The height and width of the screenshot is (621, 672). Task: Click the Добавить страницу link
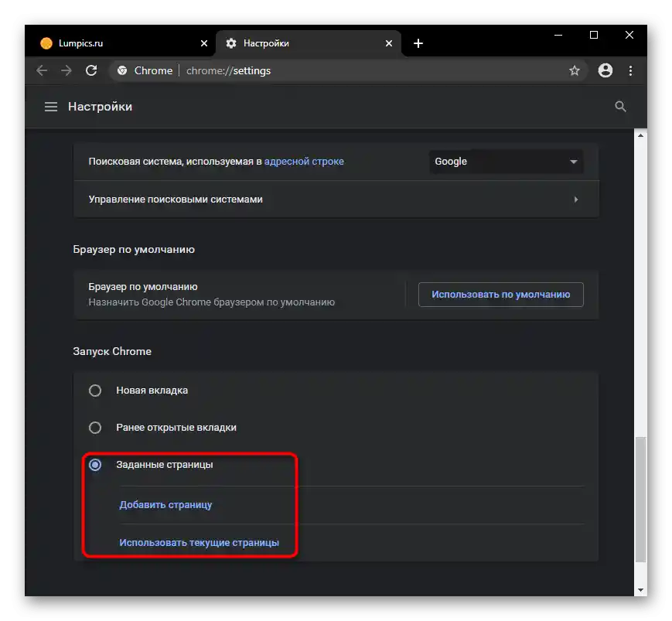pos(165,505)
